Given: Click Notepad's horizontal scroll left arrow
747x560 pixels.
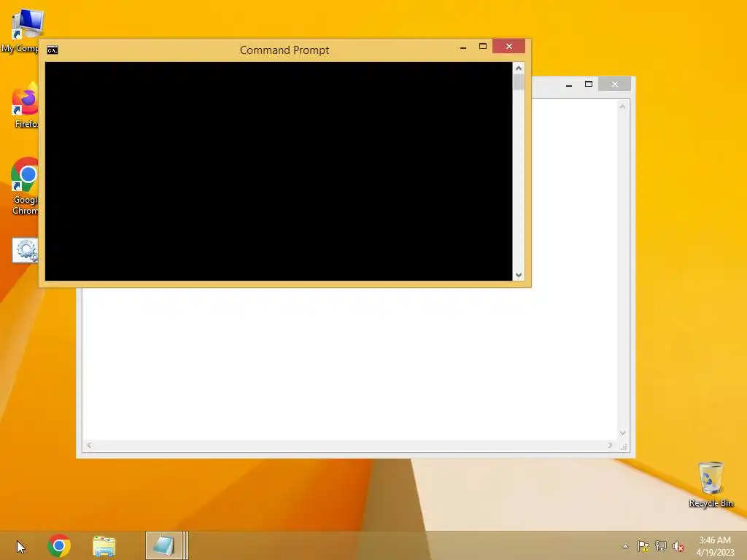Looking at the screenshot, I should (x=89, y=446).
